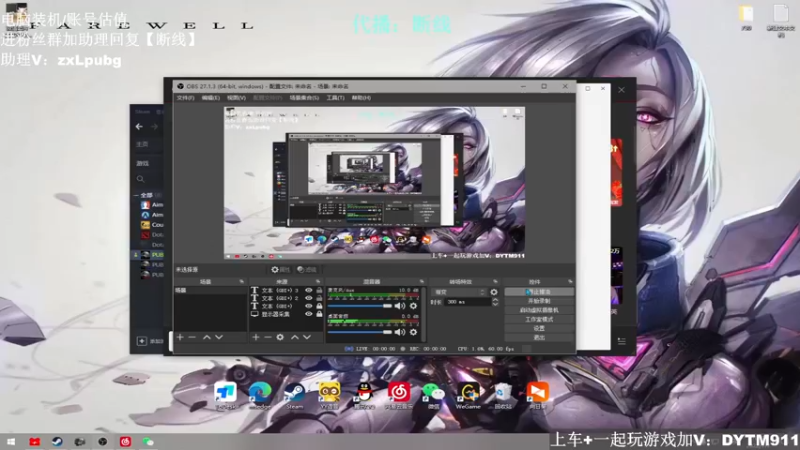Screen dimensions: 800x450
Task: Open Recycle Bin desktop icon
Action: [x=503, y=394]
